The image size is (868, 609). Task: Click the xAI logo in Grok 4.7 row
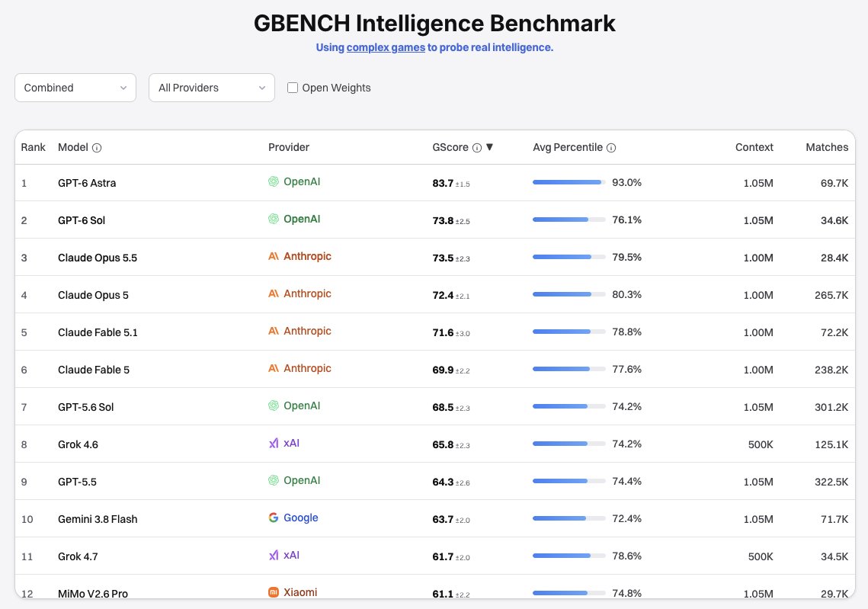274,556
